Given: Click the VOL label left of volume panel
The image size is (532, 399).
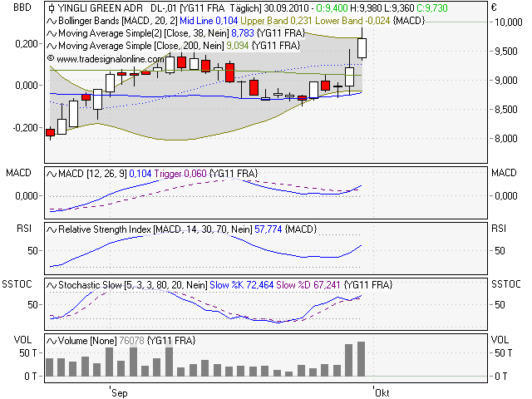Looking at the screenshot, I should tap(22, 340).
